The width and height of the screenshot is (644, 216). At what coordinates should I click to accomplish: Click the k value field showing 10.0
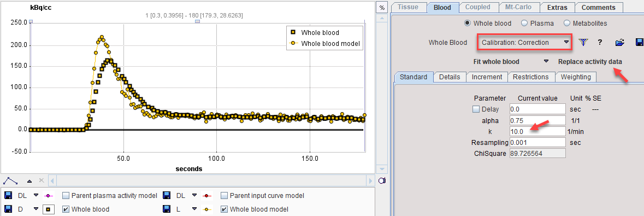coord(537,131)
